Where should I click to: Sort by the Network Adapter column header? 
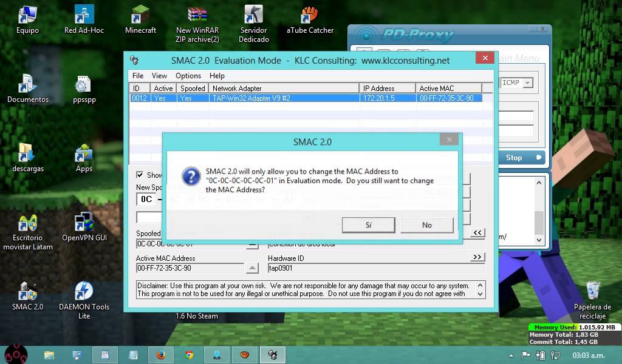[x=284, y=89]
